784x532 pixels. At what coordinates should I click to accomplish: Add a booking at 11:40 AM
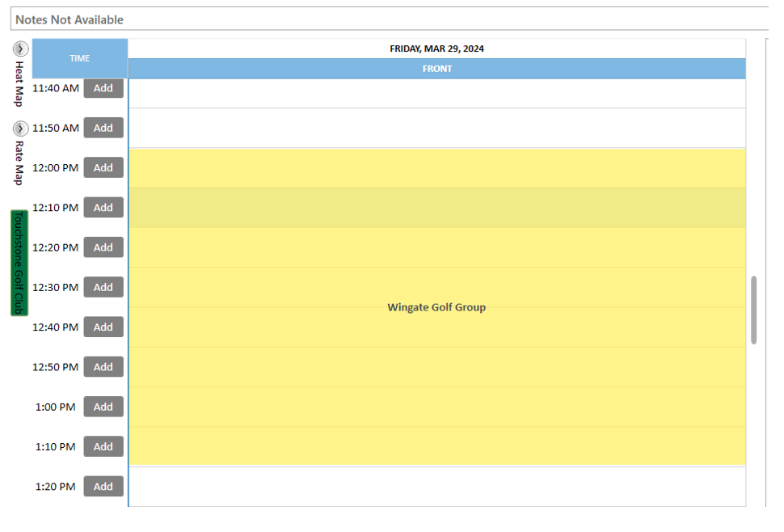pyautogui.click(x=103, y=88)
